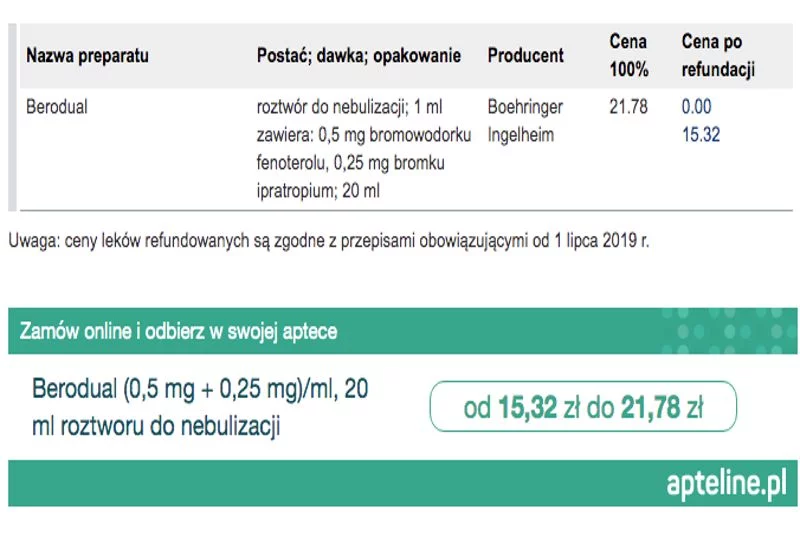800x533 pixels.
Task: Click the green footer bar of order widget
Action: [403, 483]
